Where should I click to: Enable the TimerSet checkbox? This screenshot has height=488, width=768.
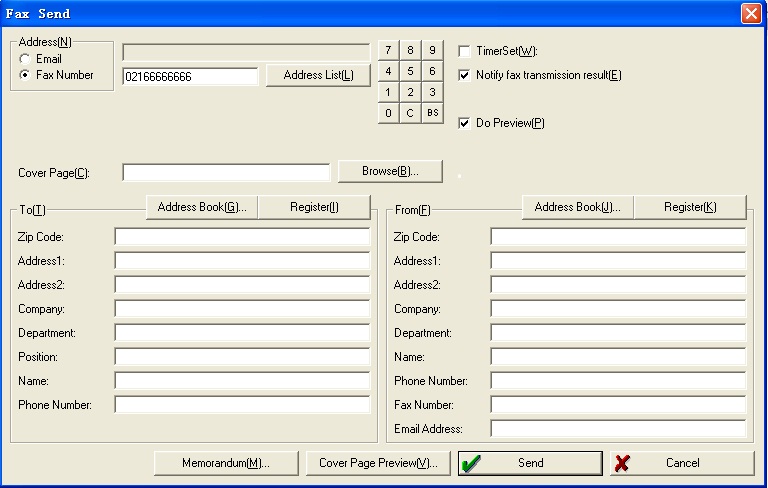464,51
